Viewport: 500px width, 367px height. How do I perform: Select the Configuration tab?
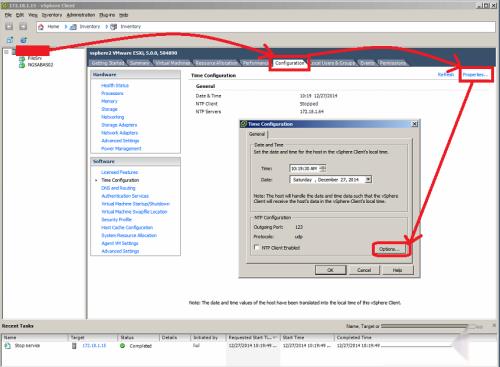pyautogui.click(x=289, y=63)
